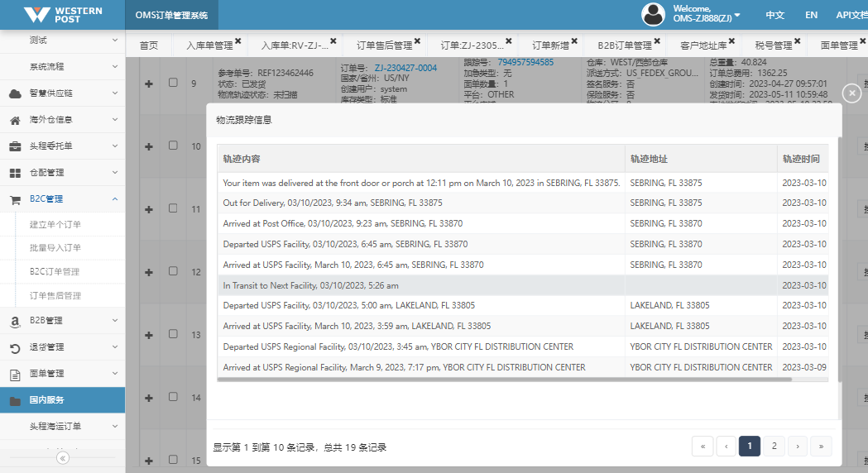
Task: Tick the checkbox for row 12
Action: click(x=173, y=271)
